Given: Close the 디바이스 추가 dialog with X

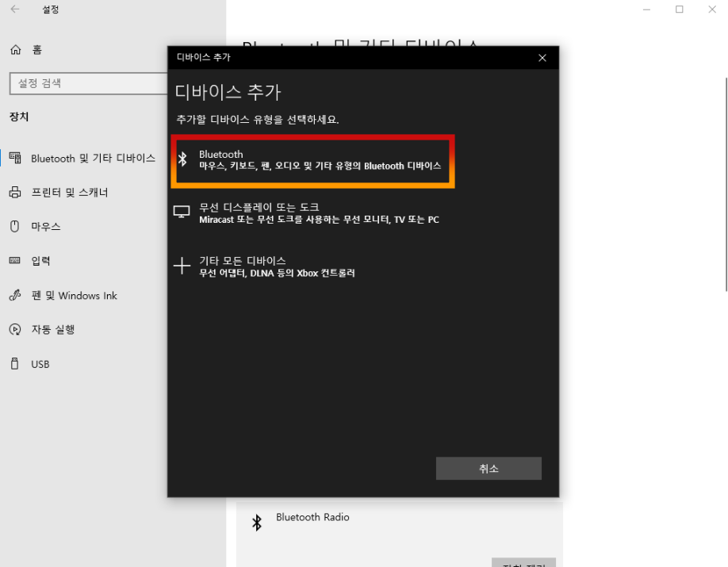Looking at the screenshot, I should [x=542, y=58].
